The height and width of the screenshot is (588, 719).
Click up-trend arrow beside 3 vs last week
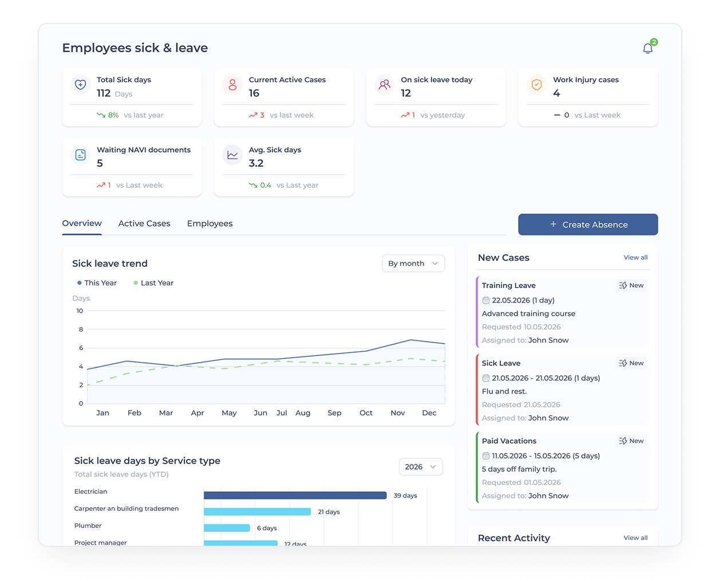point(253,115)
